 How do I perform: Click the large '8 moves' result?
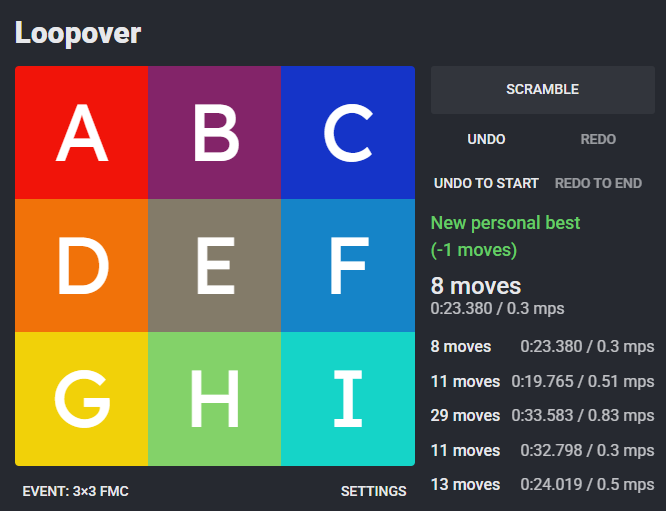click(476, 286)
